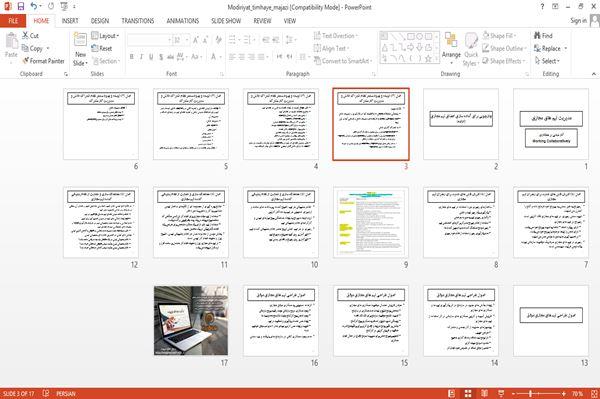Screen dimensions: 600x399
Task: Toggle Strikethrough formatting
Action: [170, 57]
